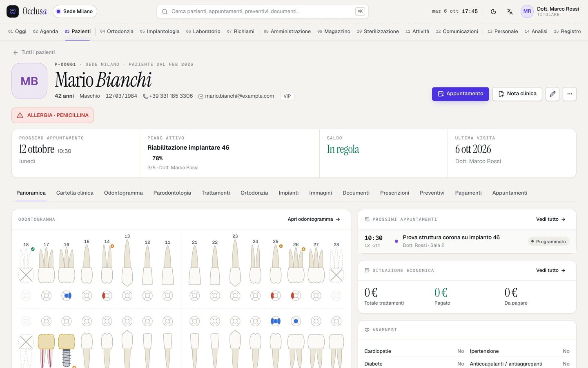The height and width of the screenshot is (368, 588).
Task: Open the Dott. Marco Rossi user menu
Action: click(550, 11)
